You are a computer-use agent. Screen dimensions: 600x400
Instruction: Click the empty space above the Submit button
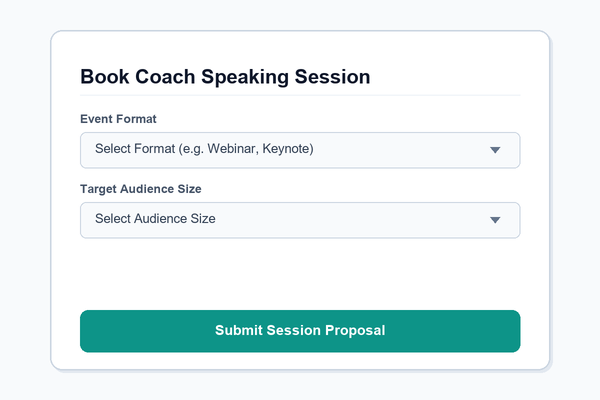tap(300, 274)
